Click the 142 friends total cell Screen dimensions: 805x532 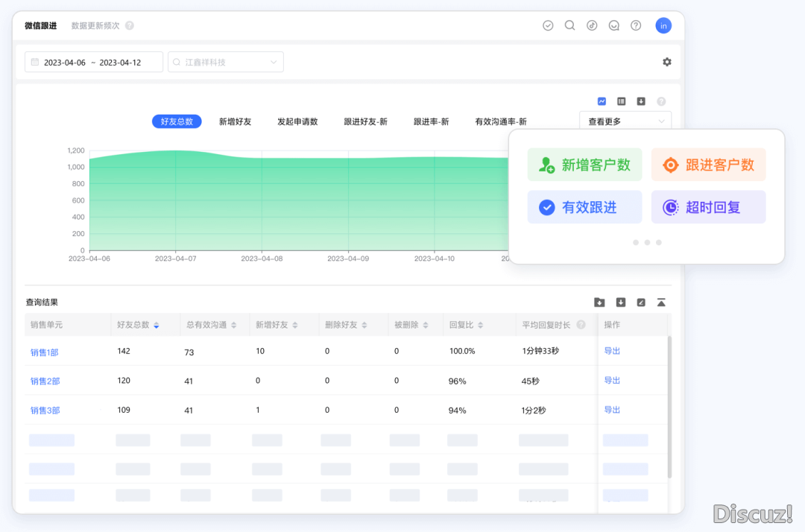click(x=124, y=351)
